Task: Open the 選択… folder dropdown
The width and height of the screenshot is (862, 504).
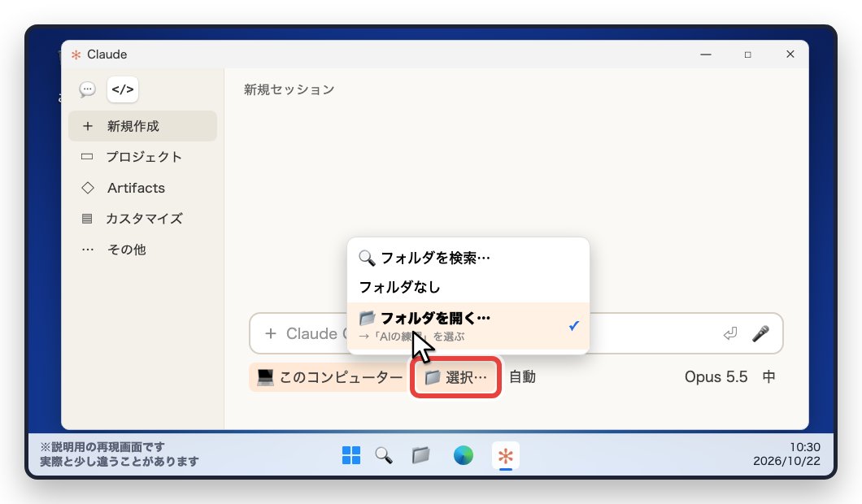Action: (x=455, y=377)
